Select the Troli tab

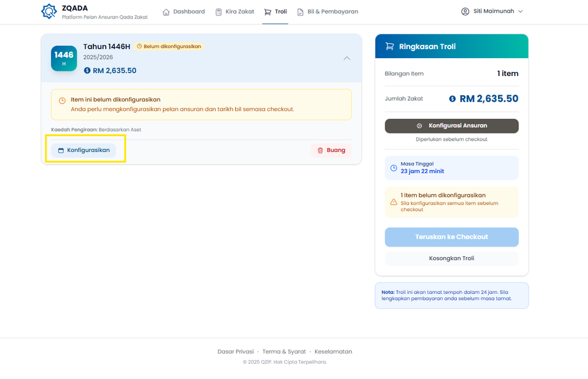pos(275,12)
